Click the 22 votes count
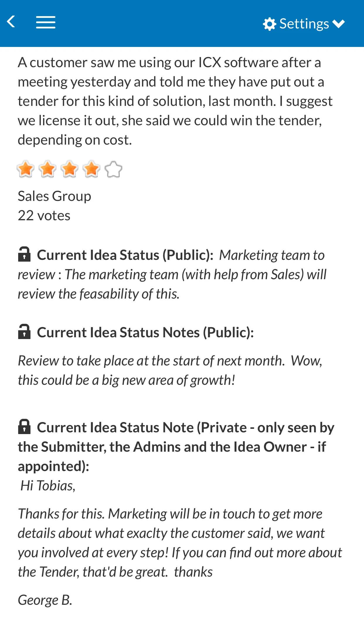The width and height of the screenshot is (364, 630). point(44,216)
